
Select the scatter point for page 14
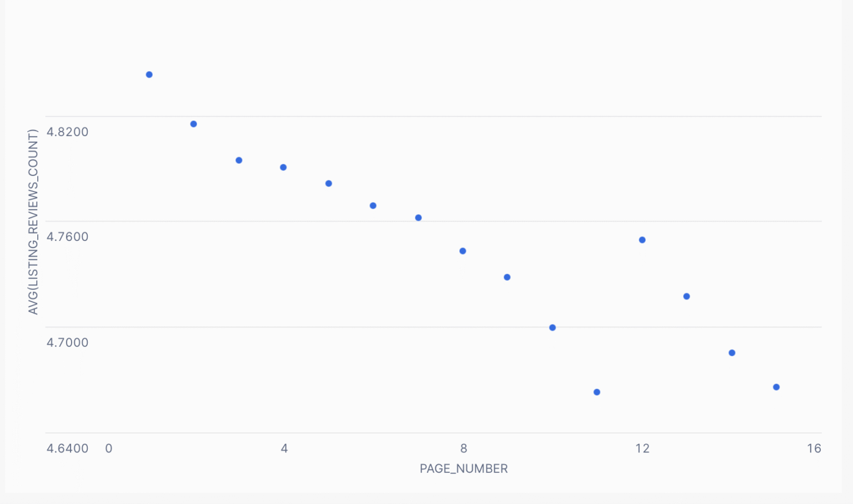coord(732,353)
